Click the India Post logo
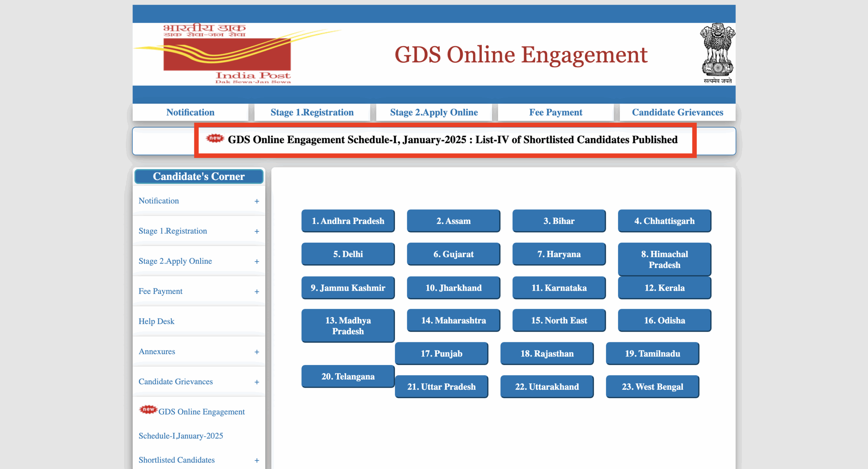The height and width of the screenshot is (469, 868). tap(227, 54)
